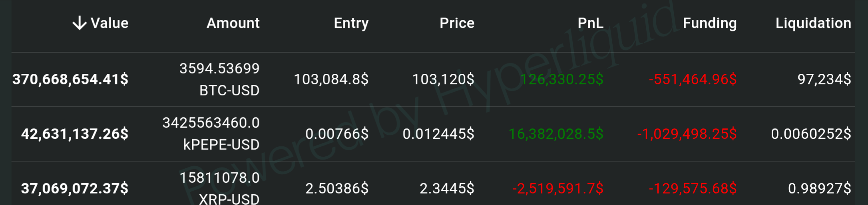Open the BTC-USD market label
Viewport: 868px width, 205px height.
coord(229,91)
